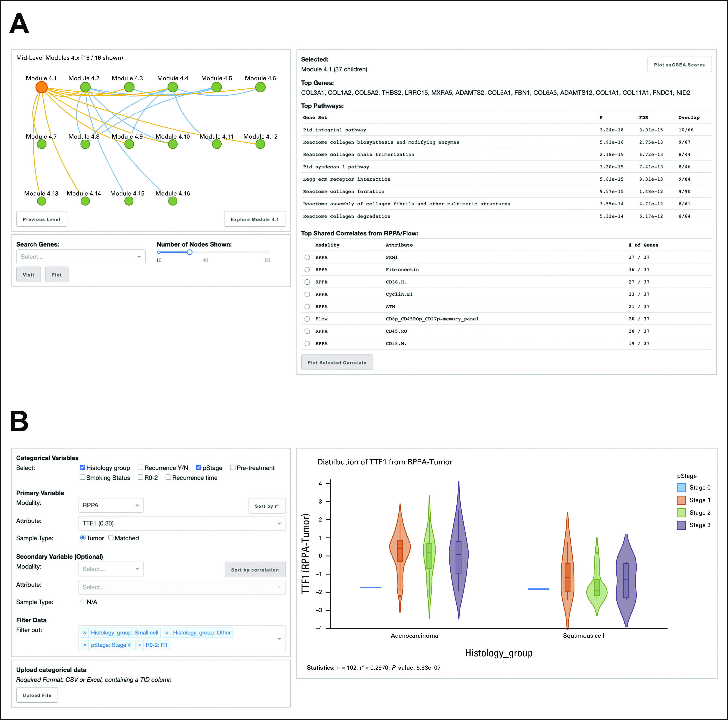Select the Matched sample type radio
The image size is (728, 720).
[111, 538]
